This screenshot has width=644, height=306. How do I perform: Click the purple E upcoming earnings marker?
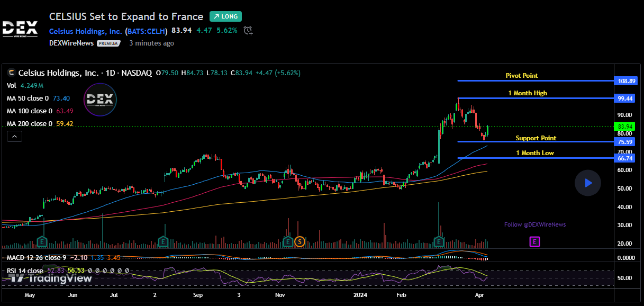[x=534, y=242]
